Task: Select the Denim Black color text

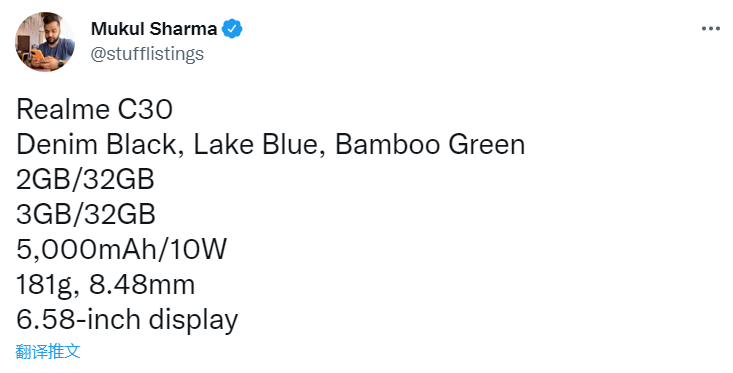Action: pos(97,144)
